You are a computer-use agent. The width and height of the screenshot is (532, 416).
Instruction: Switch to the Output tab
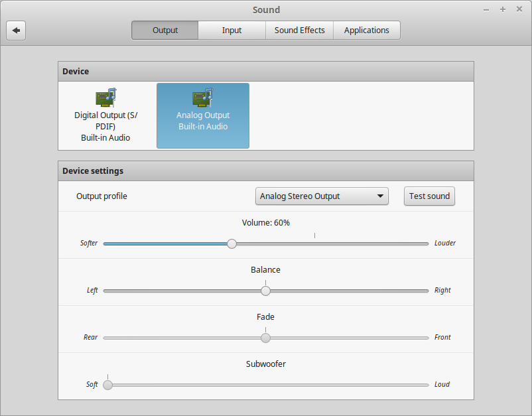pos(165,31)
